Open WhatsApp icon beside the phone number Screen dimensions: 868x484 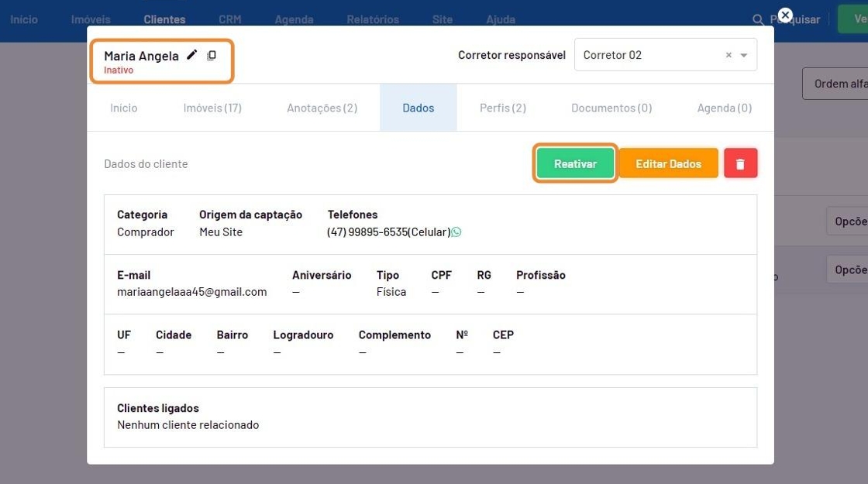point(456,232)
